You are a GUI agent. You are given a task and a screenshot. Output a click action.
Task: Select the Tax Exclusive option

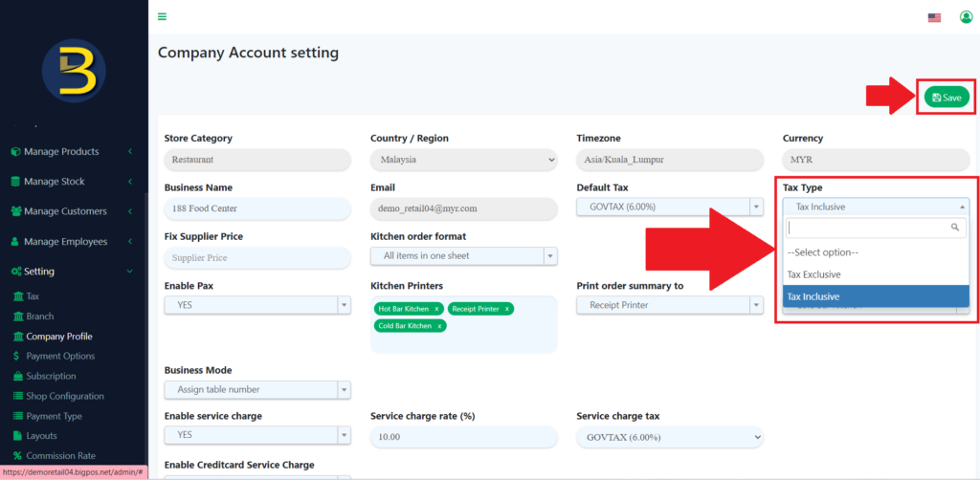click(813, 274)
